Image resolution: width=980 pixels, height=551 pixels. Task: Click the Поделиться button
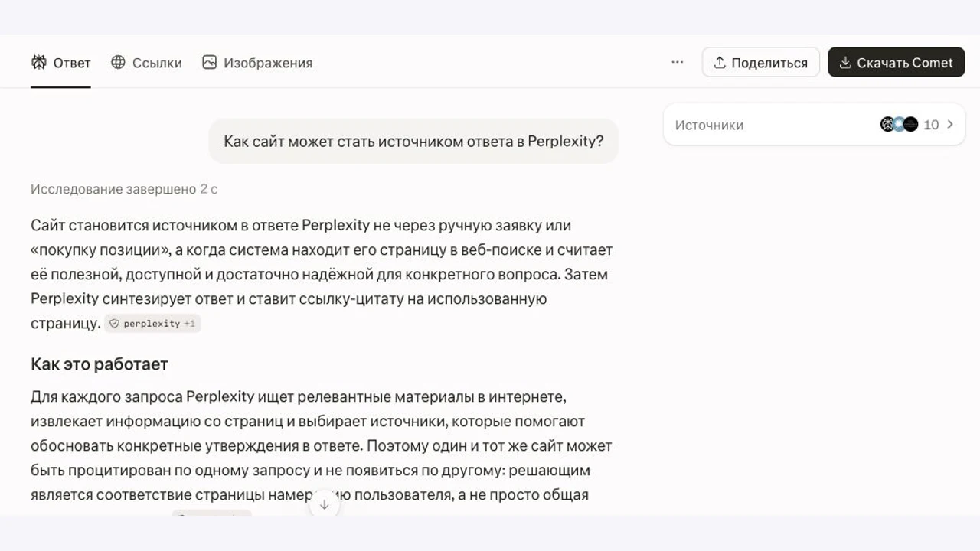761,62
